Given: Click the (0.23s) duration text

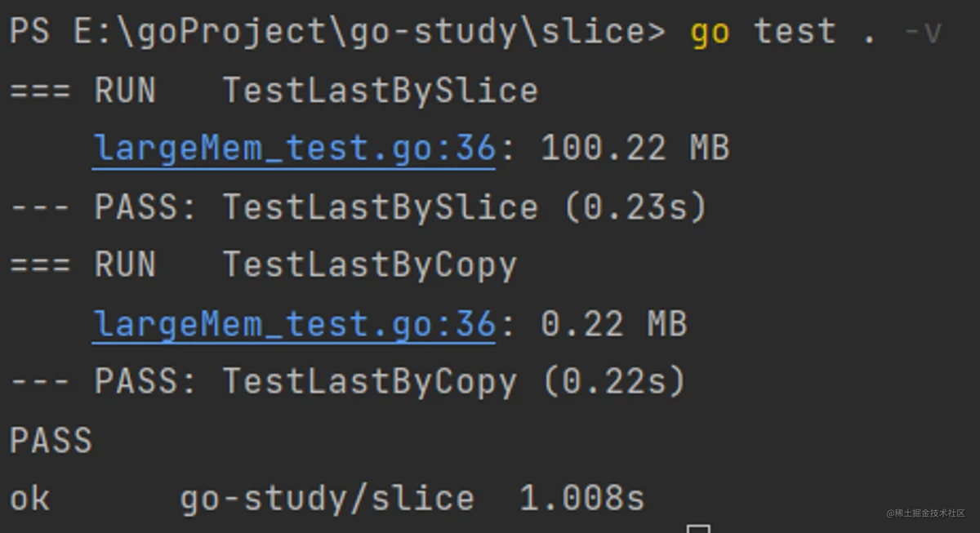Looking at the screenshot, I should [x=635, y=207].
